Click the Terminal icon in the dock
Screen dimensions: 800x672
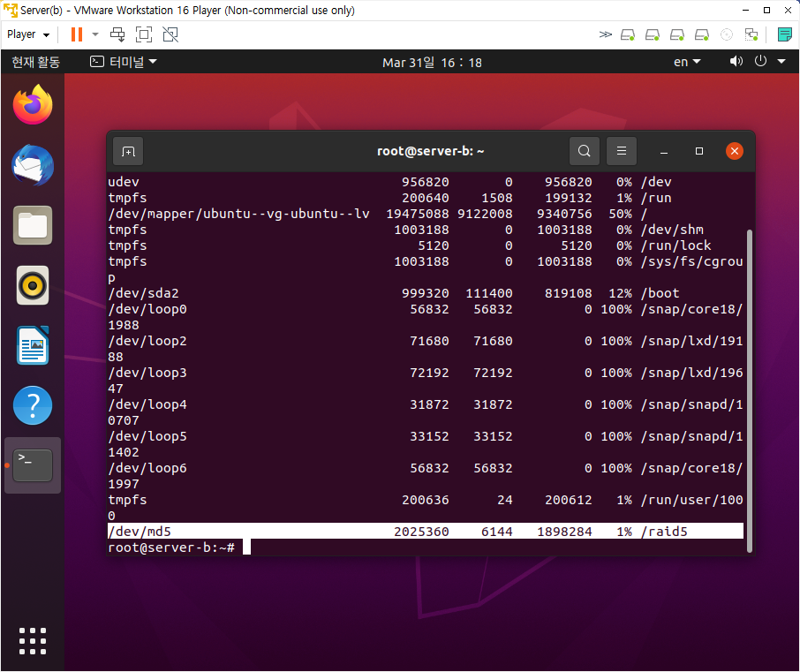point(33,465)
